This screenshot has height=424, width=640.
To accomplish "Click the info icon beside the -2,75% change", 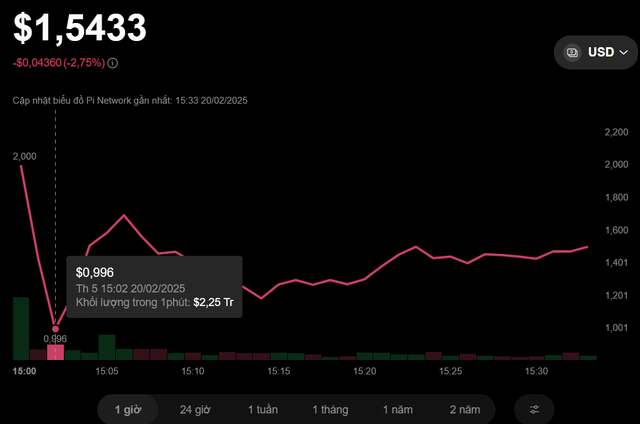I will (x=112, y=63).
